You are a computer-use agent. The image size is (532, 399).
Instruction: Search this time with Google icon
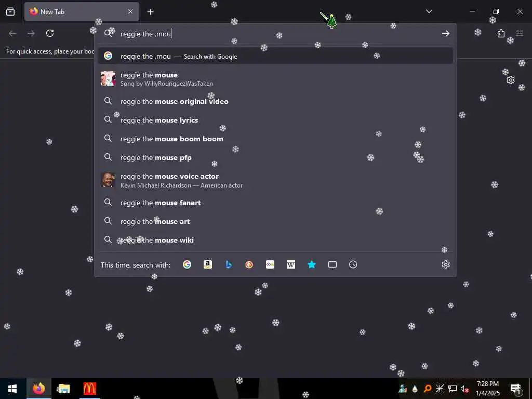187,264
